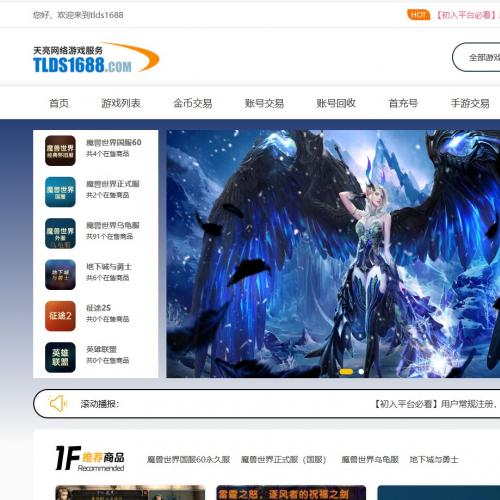Open the 手游交易 nav item

[x=470, y=103]
